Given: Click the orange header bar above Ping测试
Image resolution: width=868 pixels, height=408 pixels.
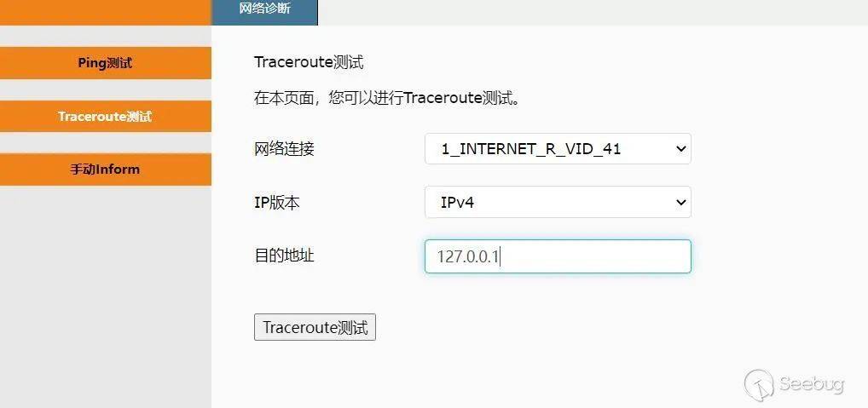Looking at the screenshot, I should pos(105,12).
